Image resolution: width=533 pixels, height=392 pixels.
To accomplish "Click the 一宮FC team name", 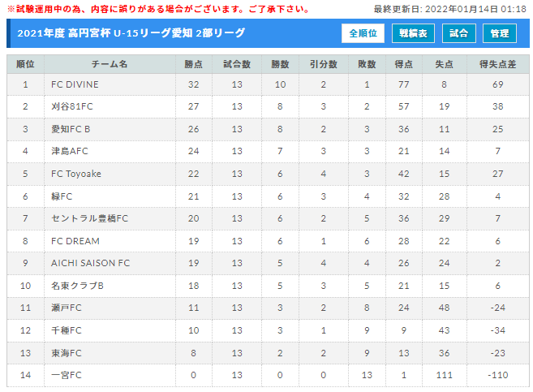I will (67, 375).
